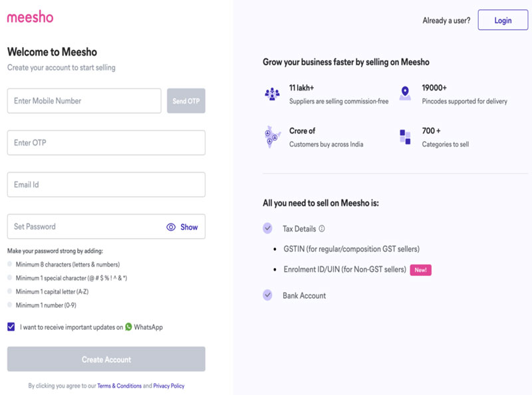Click the categories squares icon
The image size is (532, 395).
[x=405, y=137]
